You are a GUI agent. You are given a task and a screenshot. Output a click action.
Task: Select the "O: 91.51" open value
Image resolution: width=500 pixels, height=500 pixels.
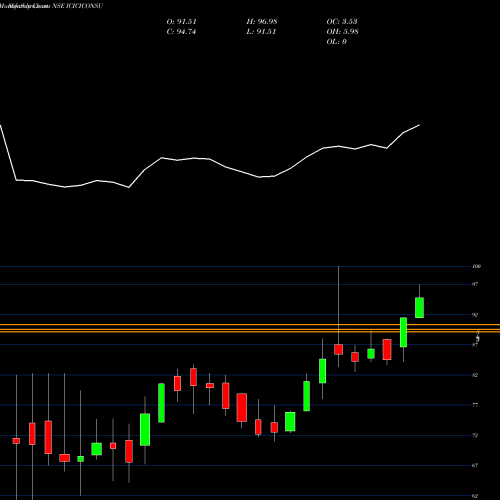(x=181, y=21)
